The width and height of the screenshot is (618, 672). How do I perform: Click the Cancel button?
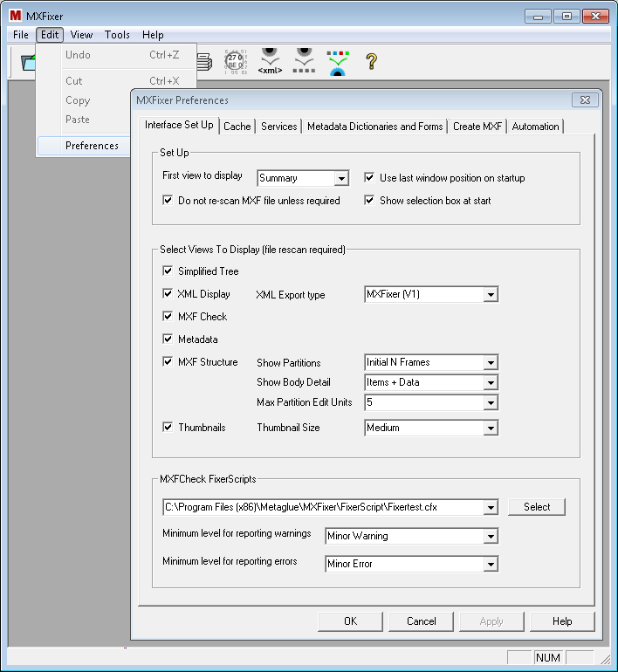click(421, 621)
